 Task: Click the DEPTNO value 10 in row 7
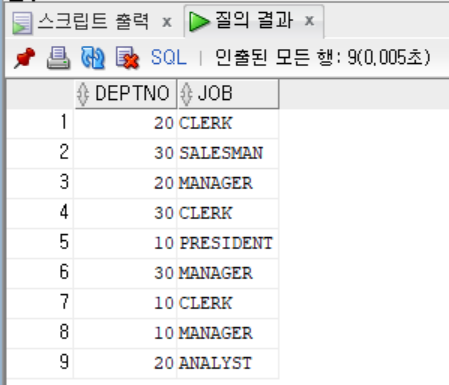point(125,303)
